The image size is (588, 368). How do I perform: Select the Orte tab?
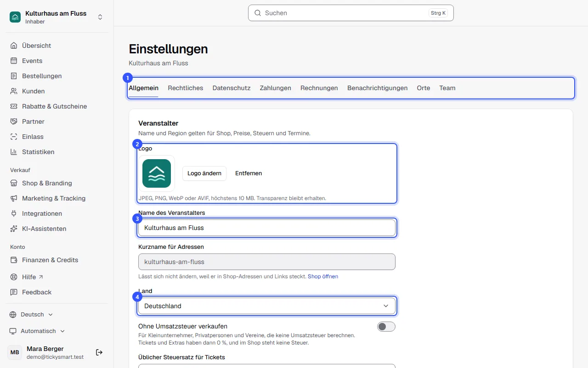[424, 88]
